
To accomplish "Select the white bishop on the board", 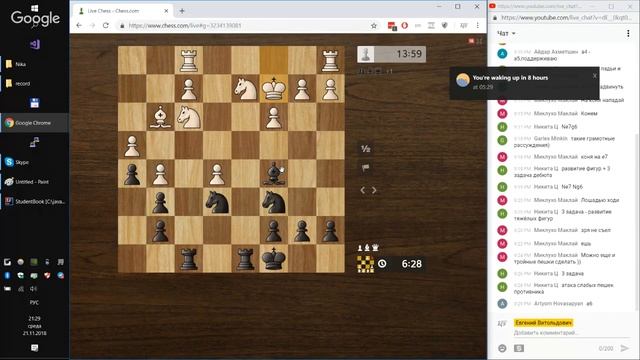I will point(160,117).
